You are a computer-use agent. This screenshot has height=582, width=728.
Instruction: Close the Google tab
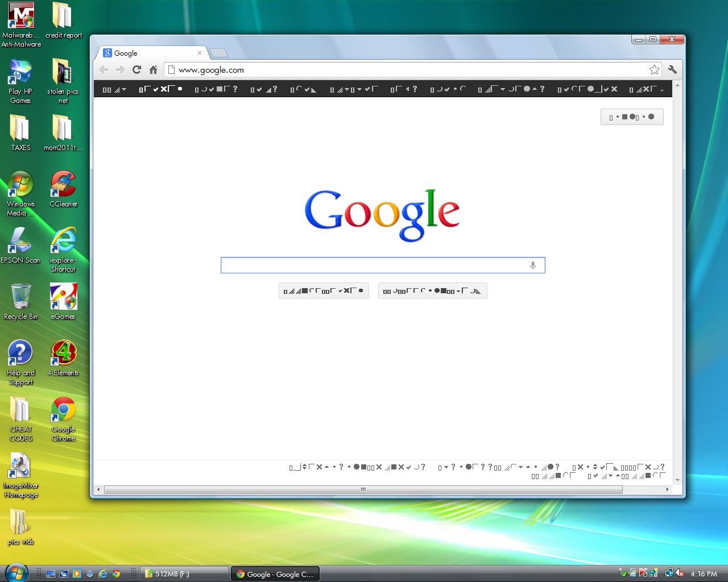click(200, 53)
